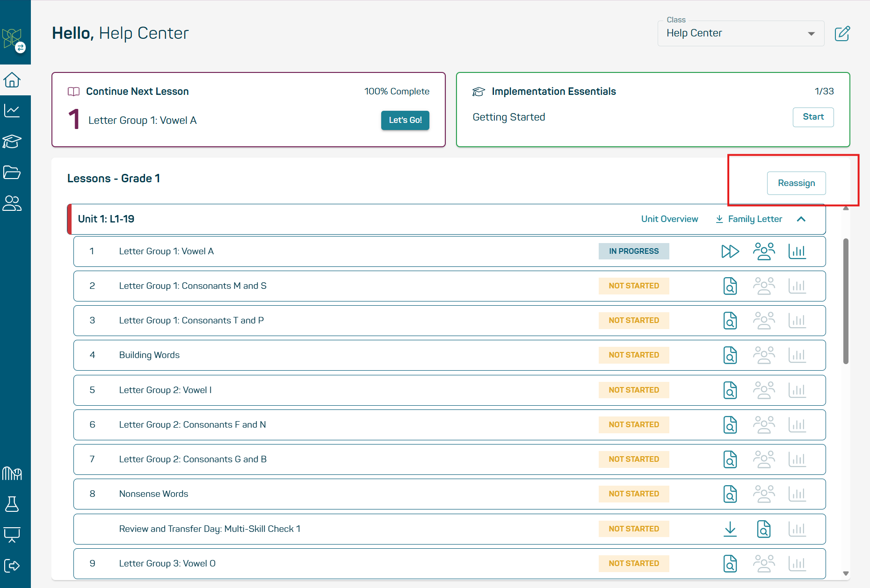870x588 pixels.
Task: Click Start for Implementation Essentials
Action: click(813, 117)
